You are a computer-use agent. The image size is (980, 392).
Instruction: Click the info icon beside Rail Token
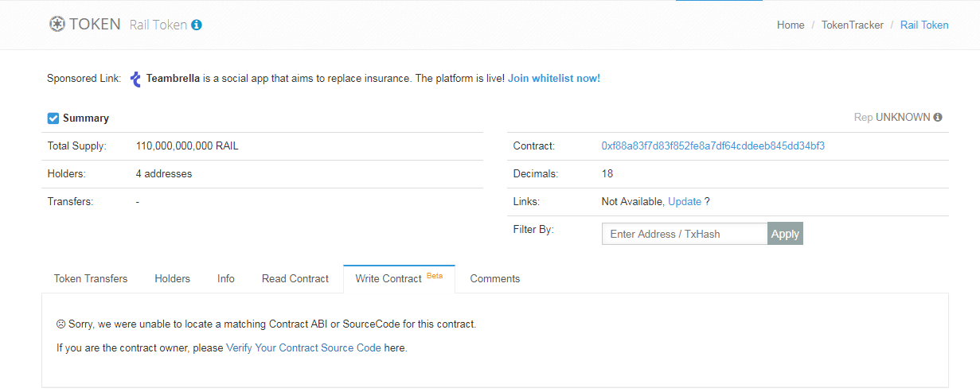click(x=197, y=25)
